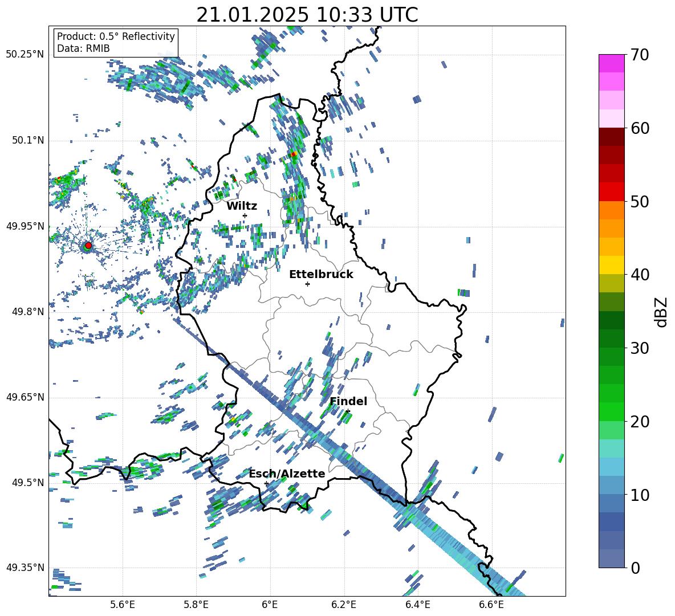Click the 49.95°N latitude label
675x616 pixels.
(x=25, y=226)
